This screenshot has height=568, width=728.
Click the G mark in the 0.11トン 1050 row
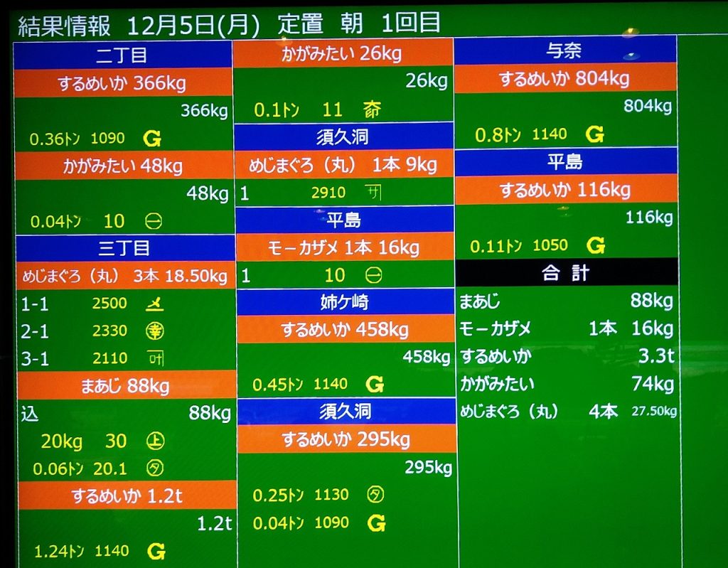(596, 246)
